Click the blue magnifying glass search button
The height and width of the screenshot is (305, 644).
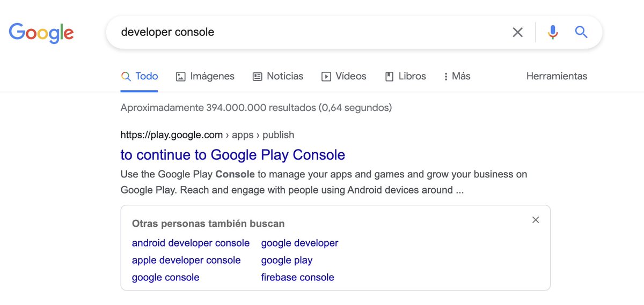pyautogui.click(x=581, y=32)
